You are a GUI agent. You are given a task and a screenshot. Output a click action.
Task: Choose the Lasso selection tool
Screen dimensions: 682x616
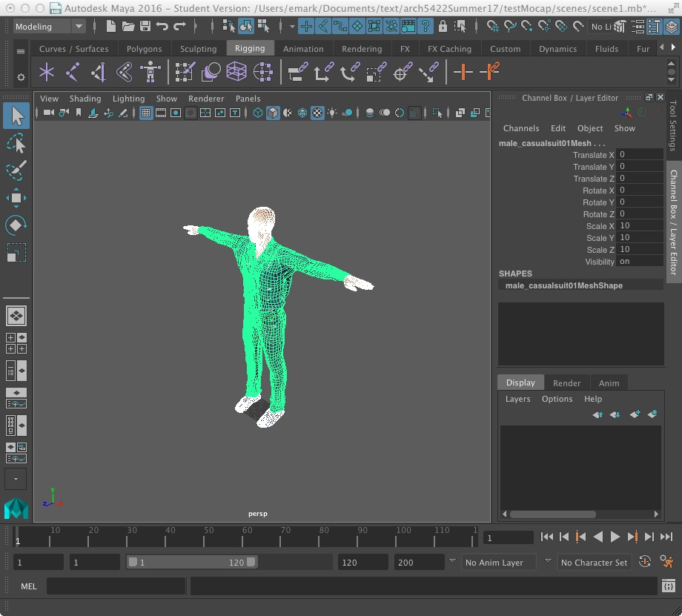[x=16, y=143]
